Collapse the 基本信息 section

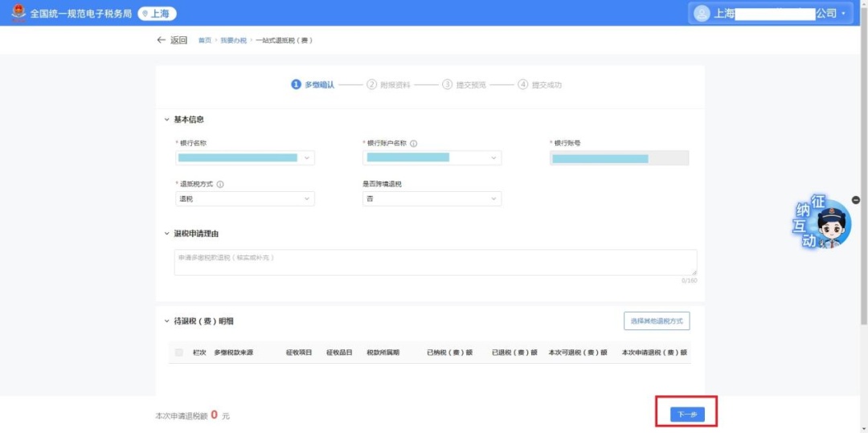167,120
